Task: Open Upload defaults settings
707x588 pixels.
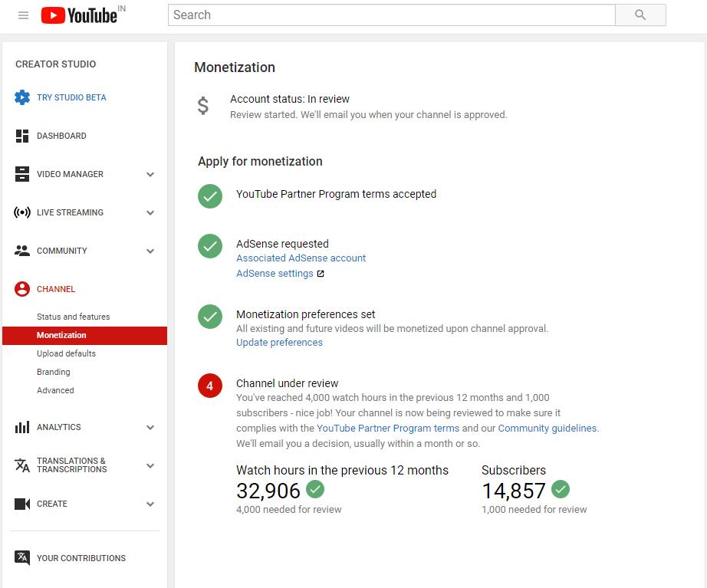Action: coord(66,353)
